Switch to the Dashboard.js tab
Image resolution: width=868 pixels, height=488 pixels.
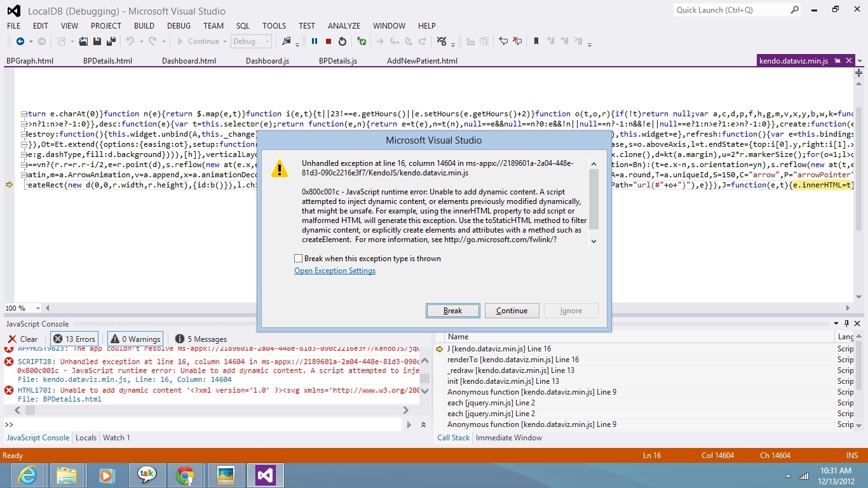point(268,61)
